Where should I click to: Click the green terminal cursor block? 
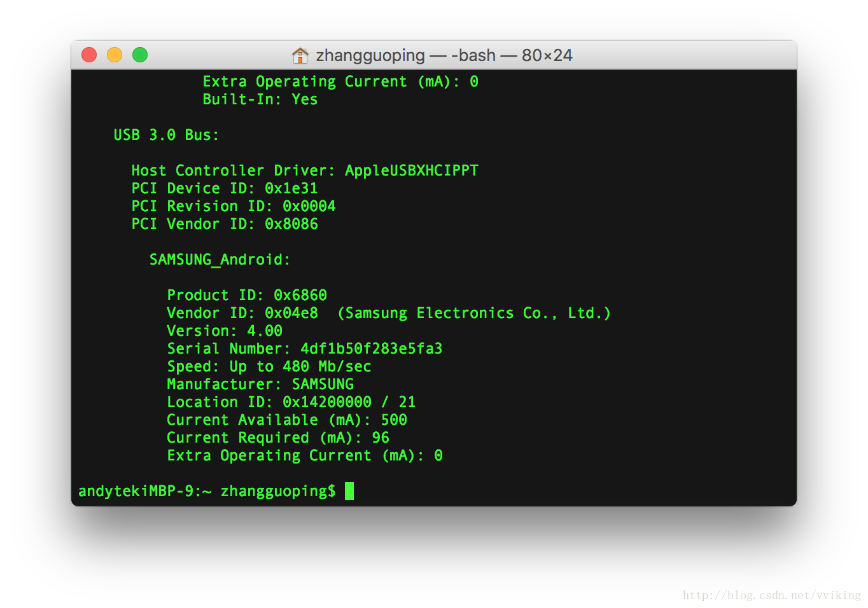[x=349, y=491]
